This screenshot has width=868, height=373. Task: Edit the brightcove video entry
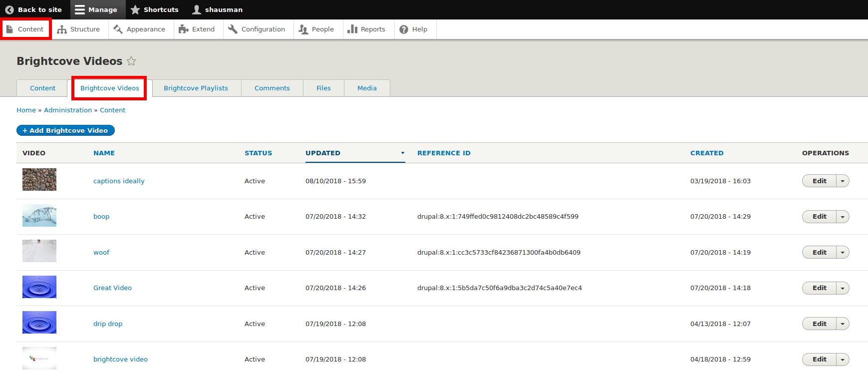point(819,359)
